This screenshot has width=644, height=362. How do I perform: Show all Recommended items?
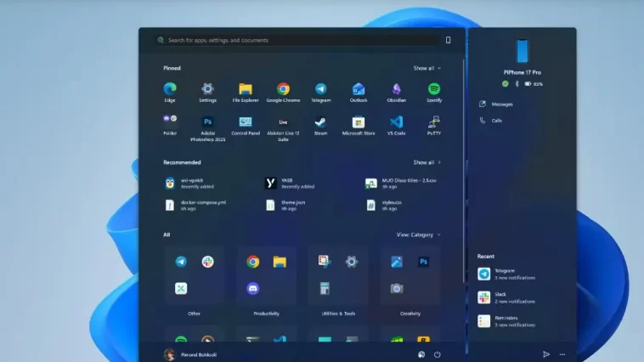(x=427, y=162)
